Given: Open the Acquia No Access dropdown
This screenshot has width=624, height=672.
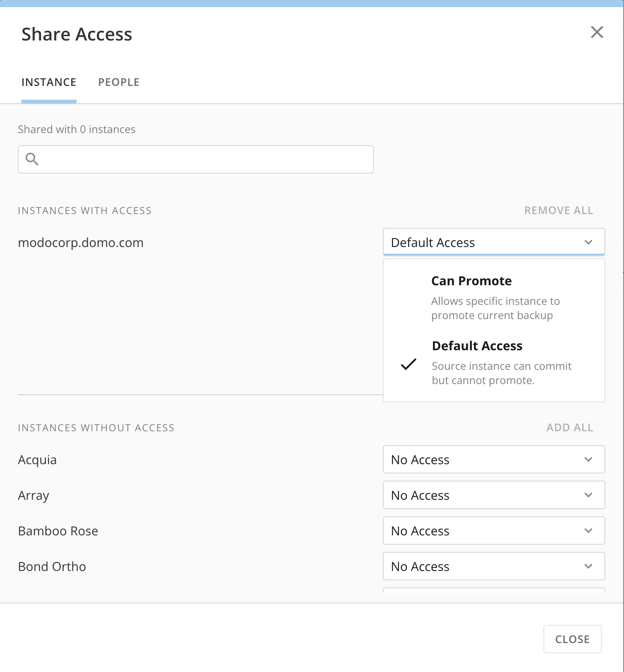Looking at the screenshot, I should pyautogui.click(x=493, y=459).
